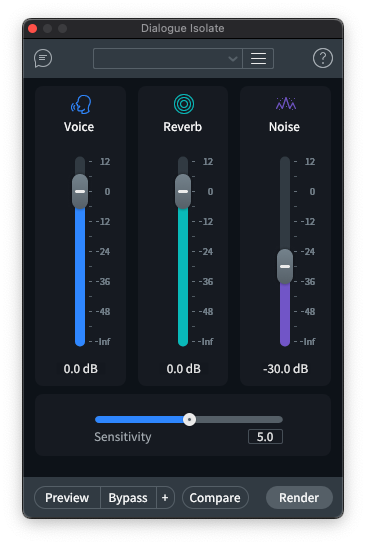This screenshot has height=545, width=366.
Task: Click the Voice slider handle
Action: (80, 192)
